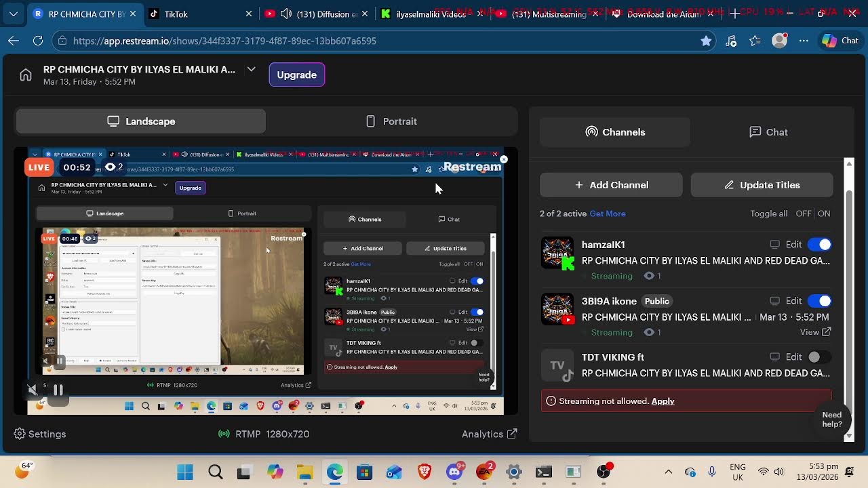Open the taskbar weather widget

coord(23,470)
